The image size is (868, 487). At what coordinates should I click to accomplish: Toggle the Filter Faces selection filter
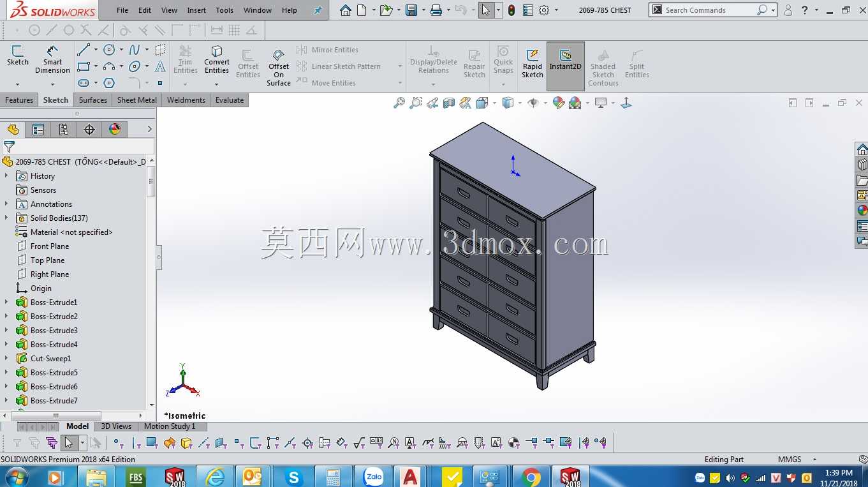pos(152,442)
